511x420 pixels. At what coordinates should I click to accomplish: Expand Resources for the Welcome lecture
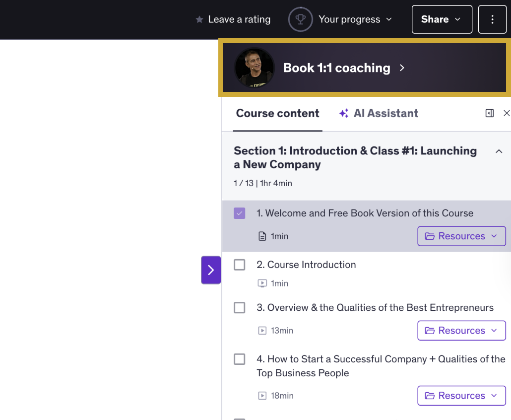[x=461, y=236]
